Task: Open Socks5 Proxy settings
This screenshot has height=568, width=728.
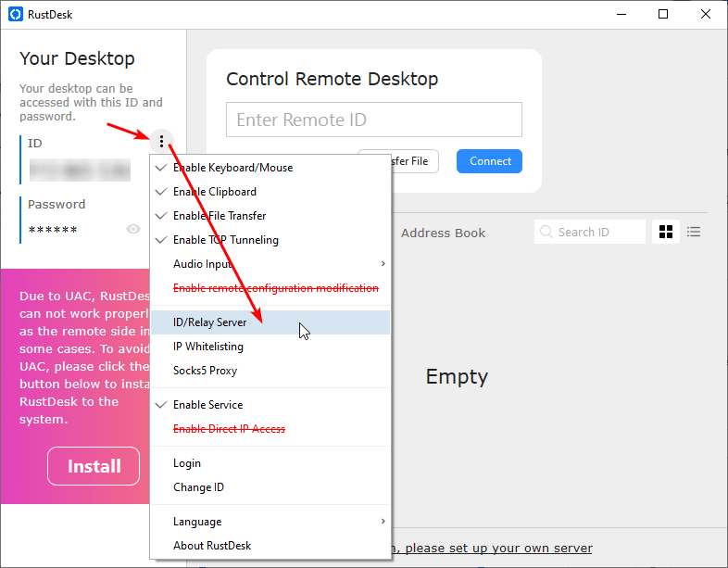Action: point(205,371)
